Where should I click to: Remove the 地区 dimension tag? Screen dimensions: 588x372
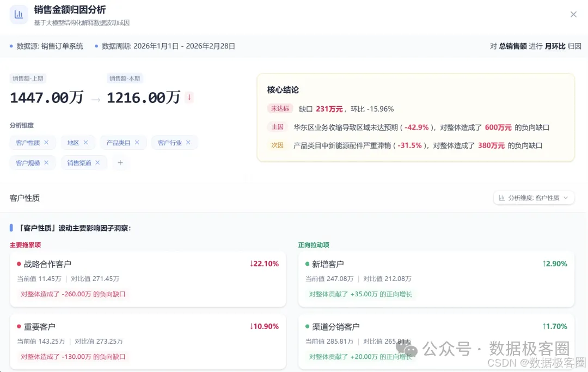click(86, 143)
